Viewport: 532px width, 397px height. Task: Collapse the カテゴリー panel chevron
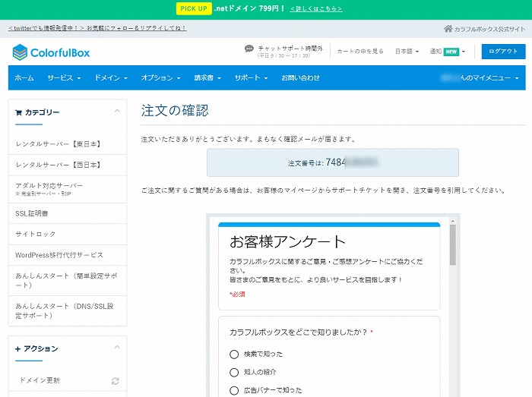pyautogui.click(x=117, y=112)
